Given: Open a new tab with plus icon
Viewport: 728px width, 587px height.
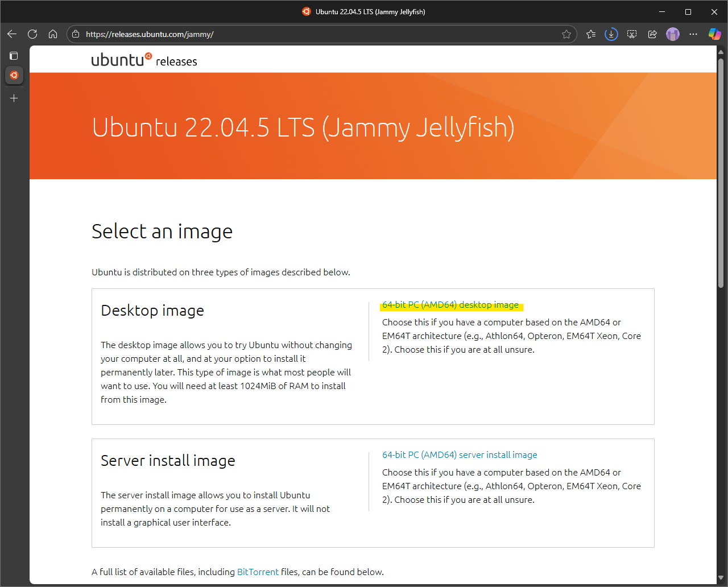Looking at the screenshot, I should point(14,98).
